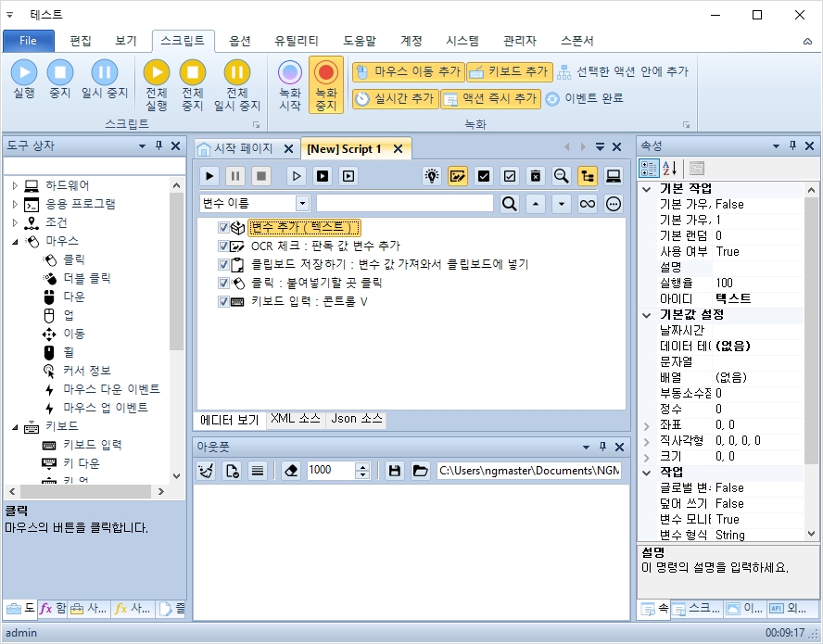Switch to the 옵션 ribbon tab
This screenshot has height=644, width=823.
tap(240, 41)
